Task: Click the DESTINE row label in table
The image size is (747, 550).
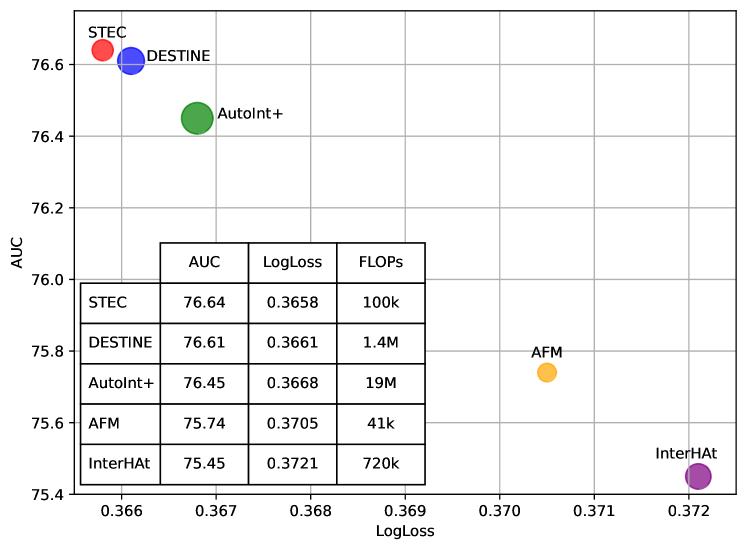Action: pyautogui.click(x=120, y=343)
